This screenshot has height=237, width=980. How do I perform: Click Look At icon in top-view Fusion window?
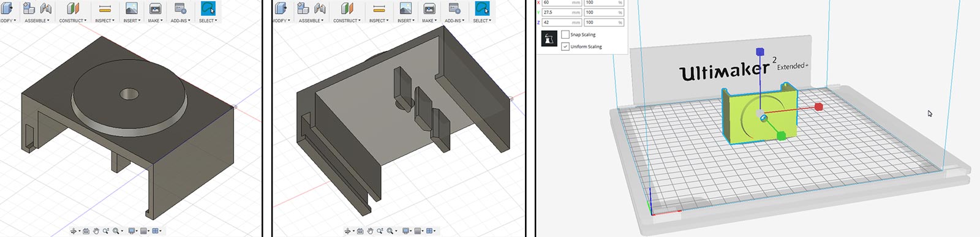click(86, 231)
